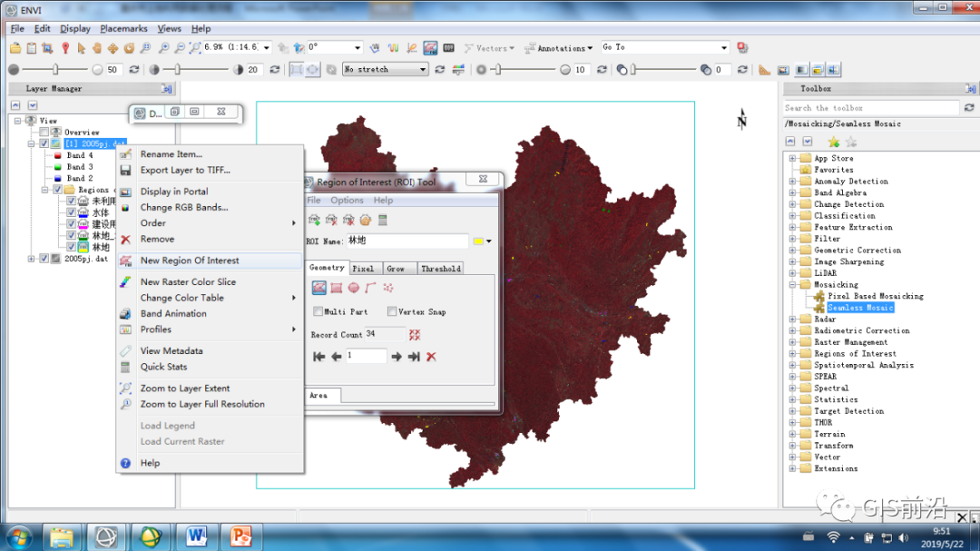The height and width of the screenshot is (551, 980).
Task: Click the Portal view icon in toolbar
Action: tap(783, 70)
